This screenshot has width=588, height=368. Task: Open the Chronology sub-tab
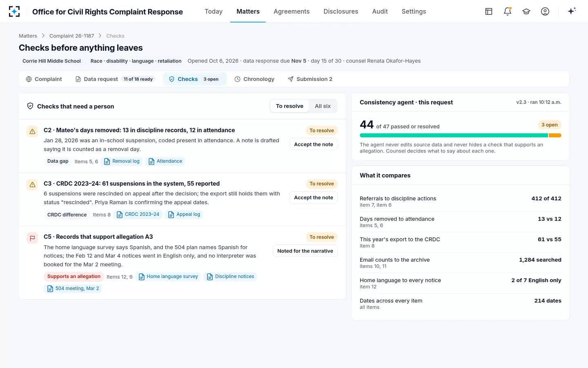254,79
